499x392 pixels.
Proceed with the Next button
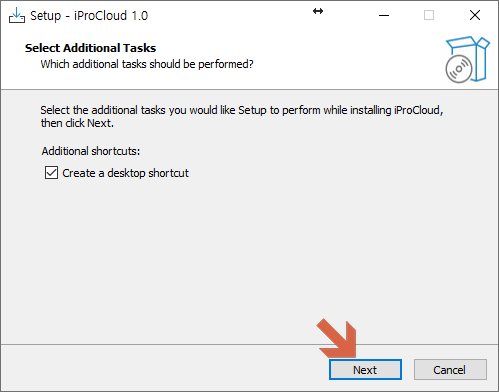[365, 369]
